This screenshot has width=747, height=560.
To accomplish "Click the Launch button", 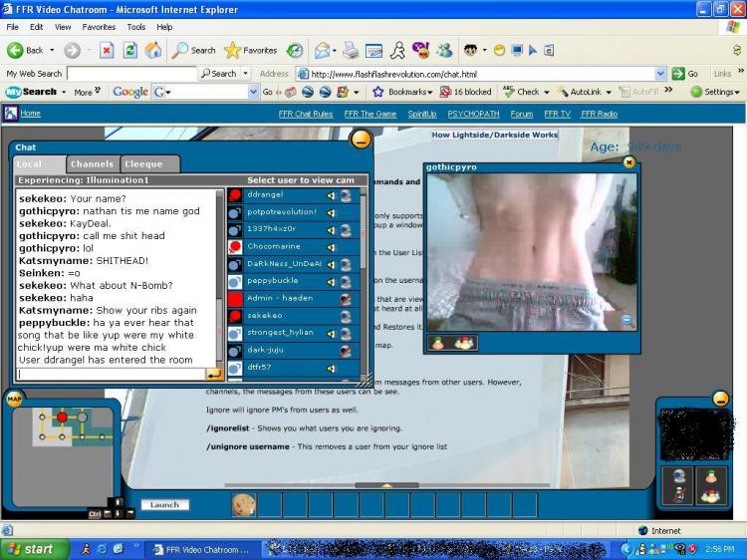I will pos(164,505).
